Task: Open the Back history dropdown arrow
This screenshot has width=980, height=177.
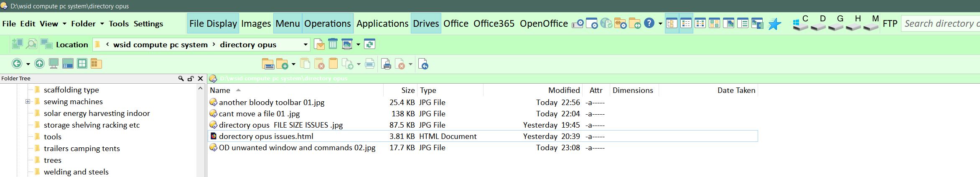Action: (x=28, y=64)
